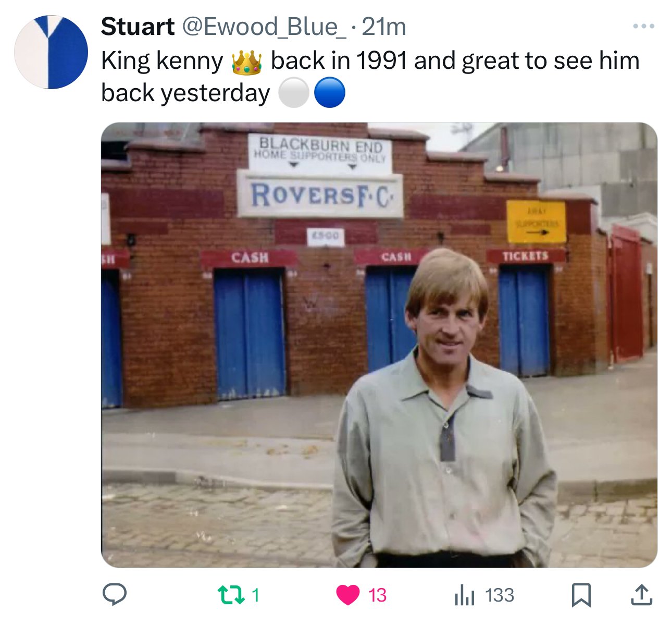Click the crown emoji in the tweet
Image resolution: width=672 pixels, height=624 pixels.
(x=246, y=62)
